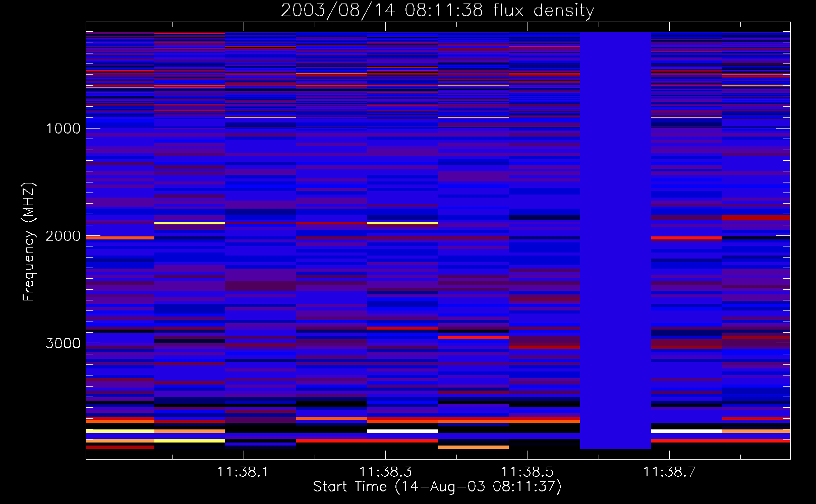Select the 'Frequency (MHZ)' axis label
The image size is (816, 504).
[x=29, y=242]
